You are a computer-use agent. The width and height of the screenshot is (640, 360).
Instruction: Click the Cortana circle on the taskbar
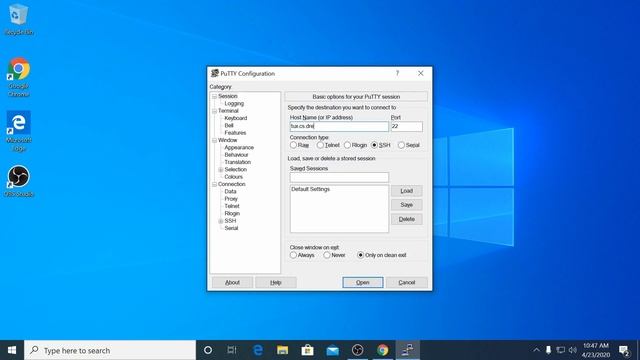click(x=208, y=350)
